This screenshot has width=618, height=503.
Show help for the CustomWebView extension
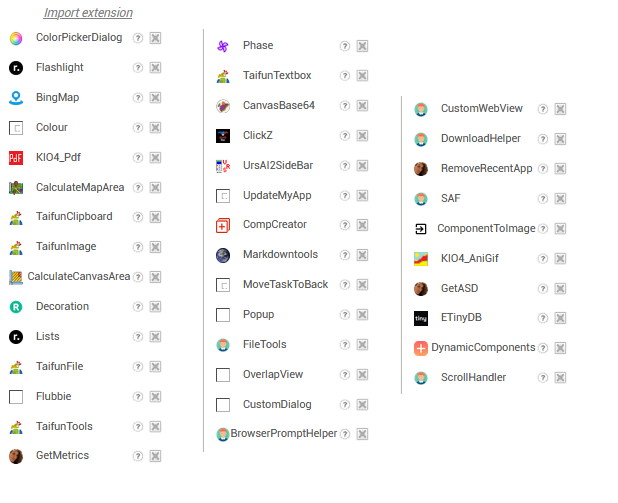(543, 109)
